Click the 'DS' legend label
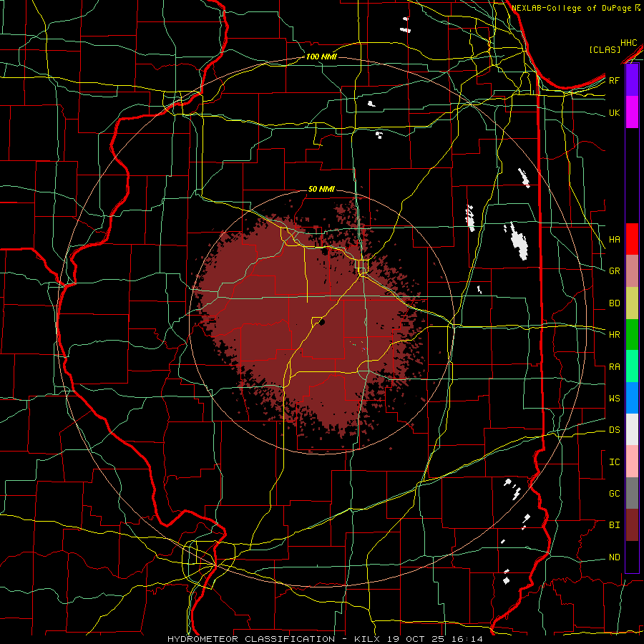This screenshot has width=644, height=644. [614, 430]
